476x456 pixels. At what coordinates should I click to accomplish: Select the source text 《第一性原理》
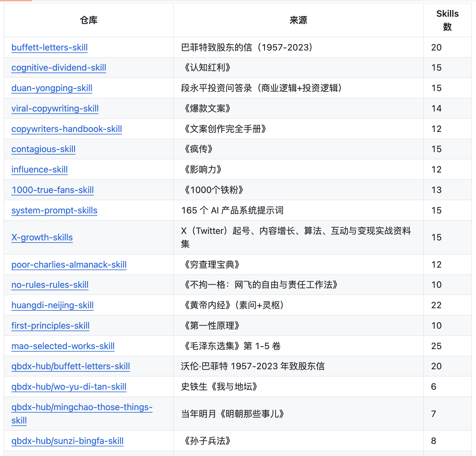tap(212, 326)
